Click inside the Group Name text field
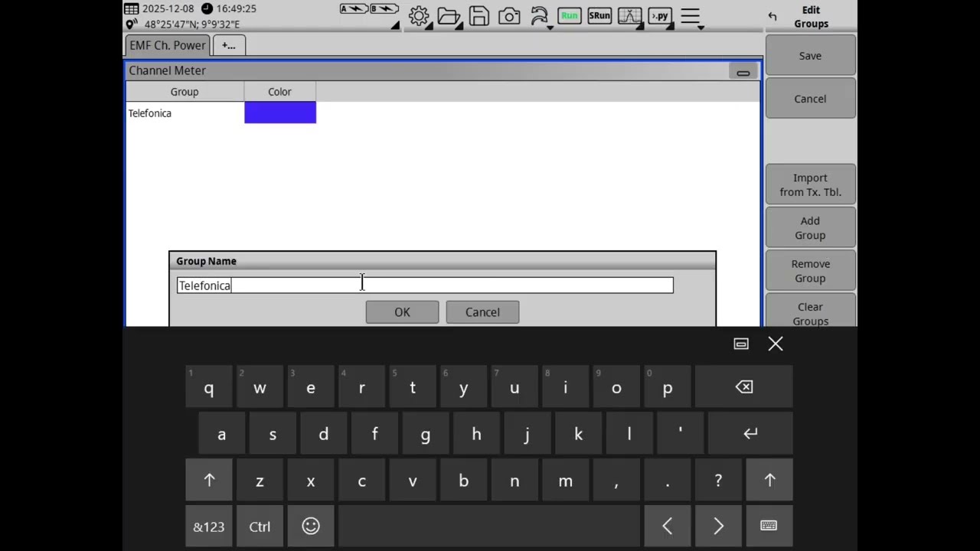The image size is (980, 551). pos(425,285)
